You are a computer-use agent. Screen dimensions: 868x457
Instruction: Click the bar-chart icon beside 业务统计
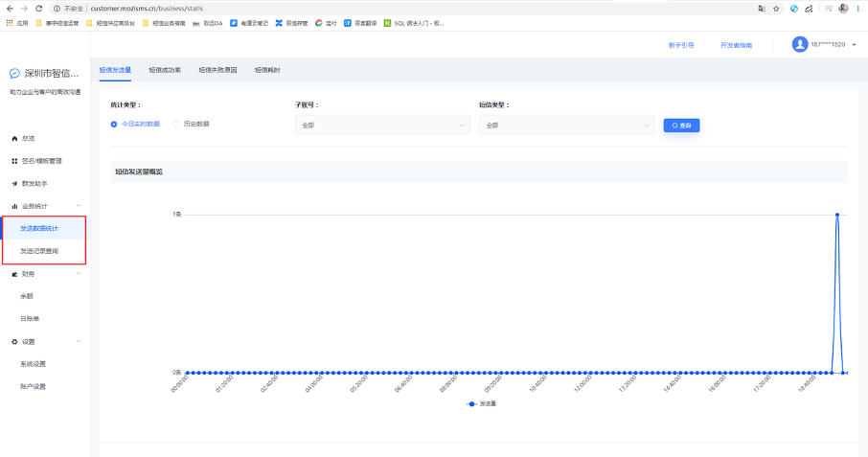14,206
